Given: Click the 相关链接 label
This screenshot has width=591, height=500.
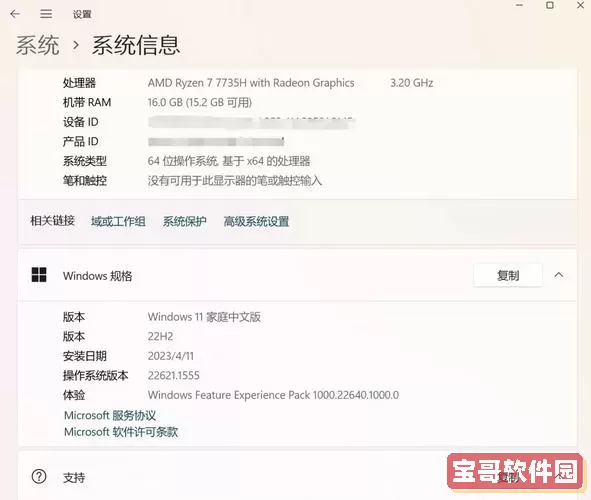Looking at the screenshot, I should tap(52, 221).
